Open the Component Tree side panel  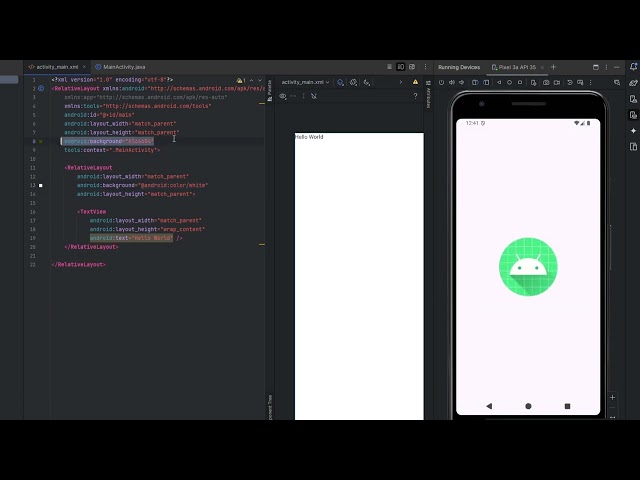(x=270, y=407)
